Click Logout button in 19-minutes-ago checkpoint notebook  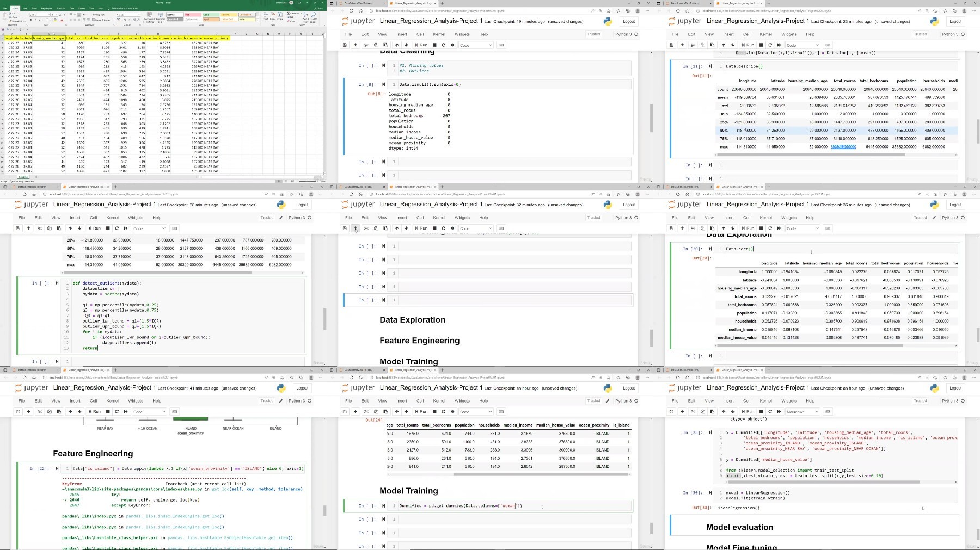click(629, 21)
